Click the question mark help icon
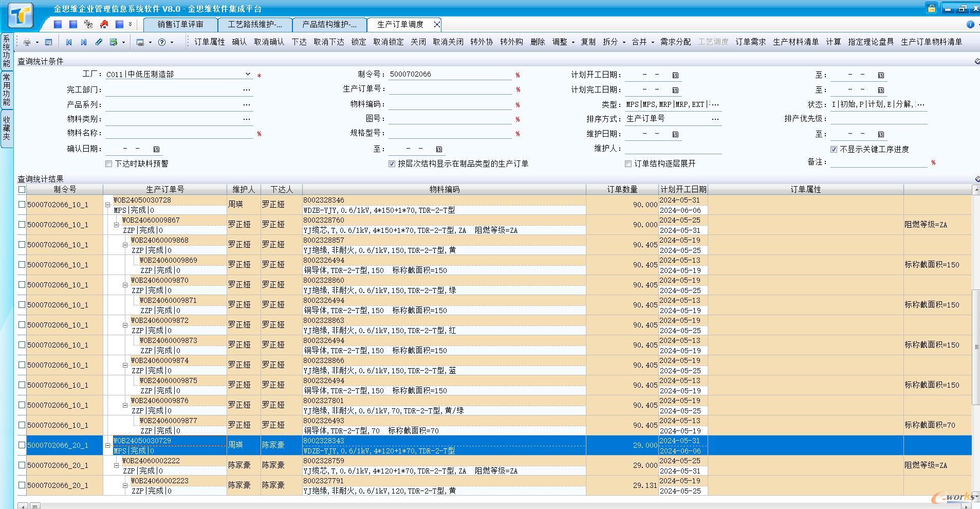This screenshot has width=980, height=509. point(162,42)
